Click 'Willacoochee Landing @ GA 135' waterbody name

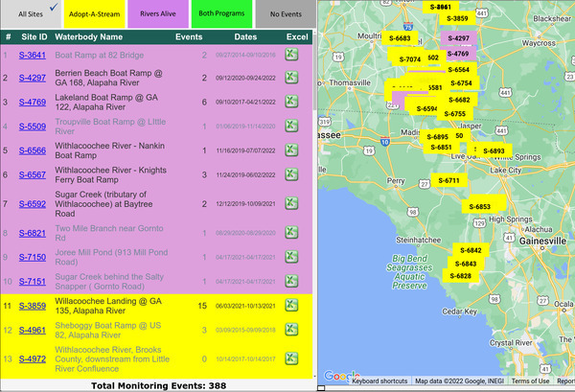pos(108,306)
